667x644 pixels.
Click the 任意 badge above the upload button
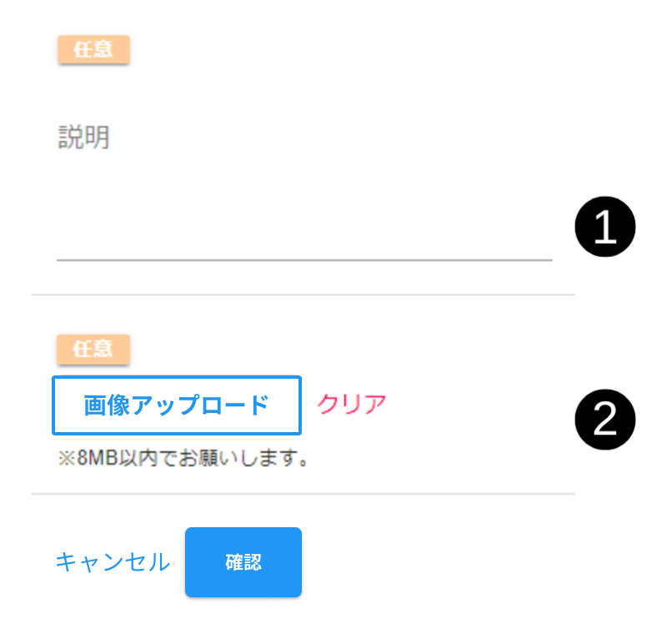click(x=93, y=350)
